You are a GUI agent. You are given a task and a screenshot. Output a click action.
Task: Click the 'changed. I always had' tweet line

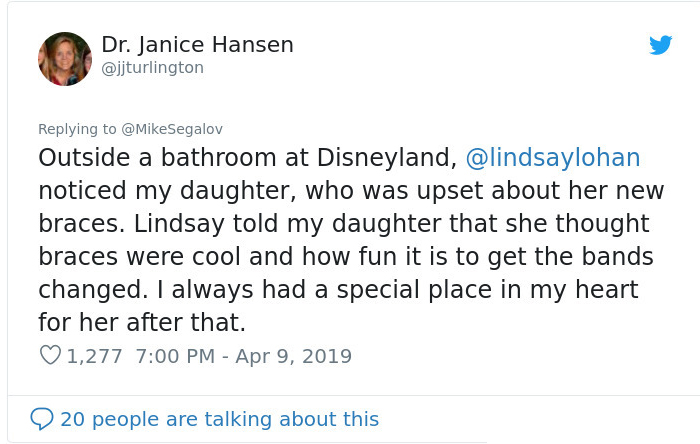(338, 290)
